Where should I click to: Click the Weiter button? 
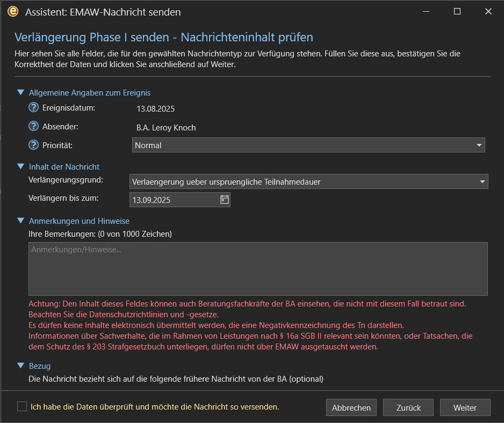[x=465, y=407]
